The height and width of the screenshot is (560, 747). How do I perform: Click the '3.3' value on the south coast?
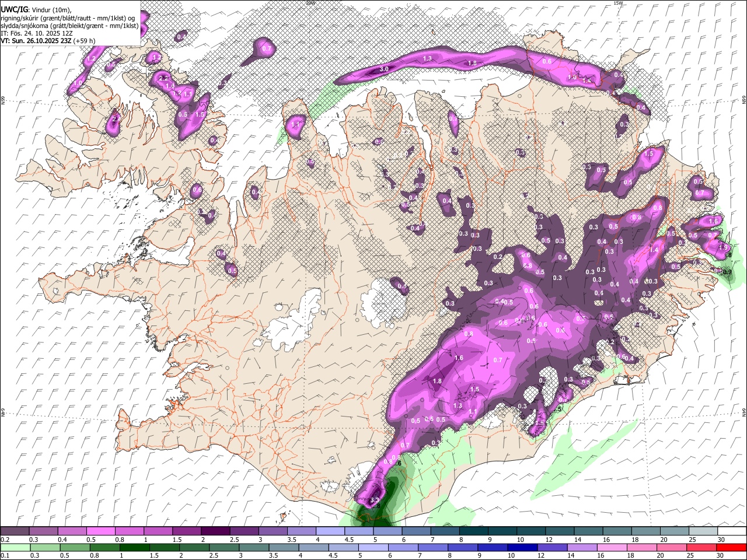[375, 501]
